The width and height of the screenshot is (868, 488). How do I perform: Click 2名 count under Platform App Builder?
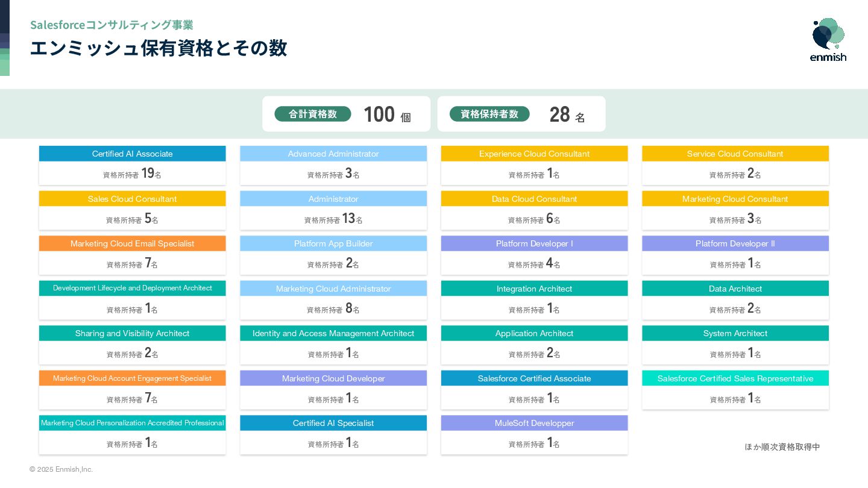click(352, 263)
